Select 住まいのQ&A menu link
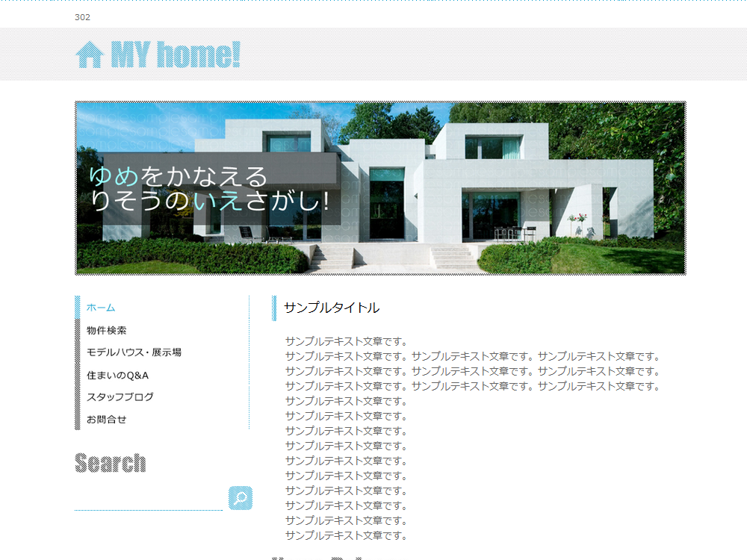Screen dimensions: 747x560 click(118, 376)
